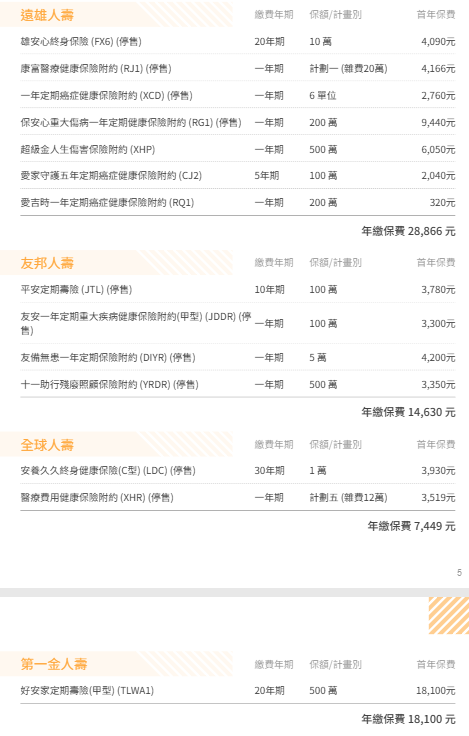Click the 安養久久終身健康保險 (LDC) row
Image resolution: width=469 pixels, height=736 pixels.
pyautogui.click(x=238, y=470)
